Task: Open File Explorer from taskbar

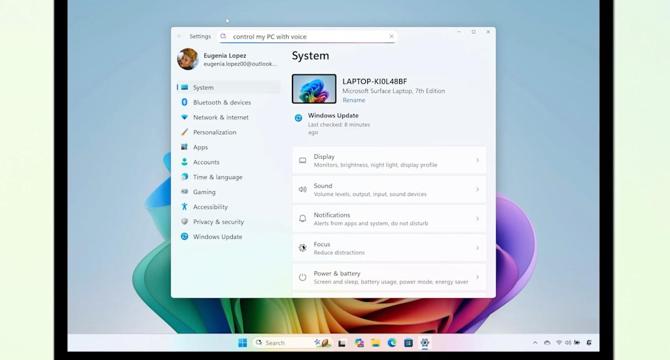Action: click(376, 343)
